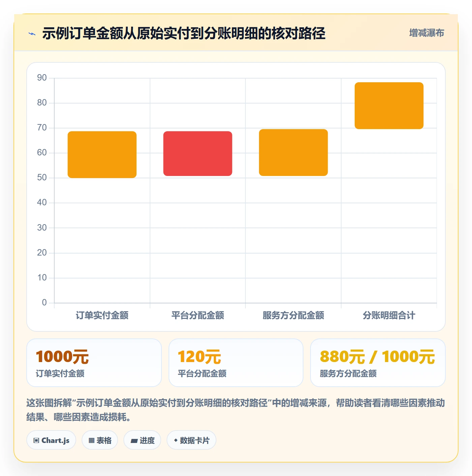Click the y-axis value 30

pyautogui.click(x=42, y=228)
